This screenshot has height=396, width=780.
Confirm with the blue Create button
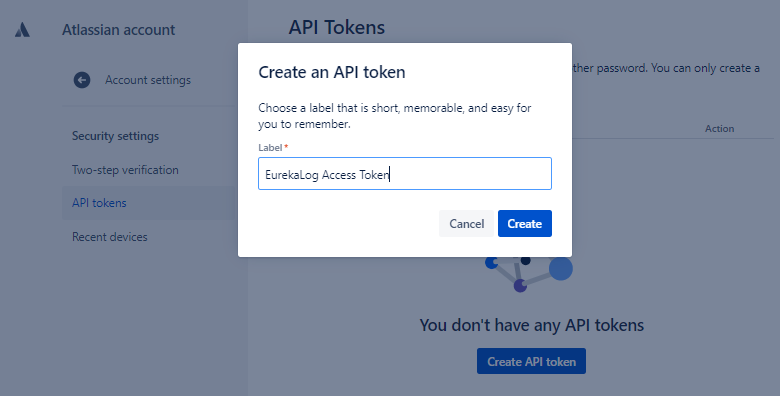point(525,223)
